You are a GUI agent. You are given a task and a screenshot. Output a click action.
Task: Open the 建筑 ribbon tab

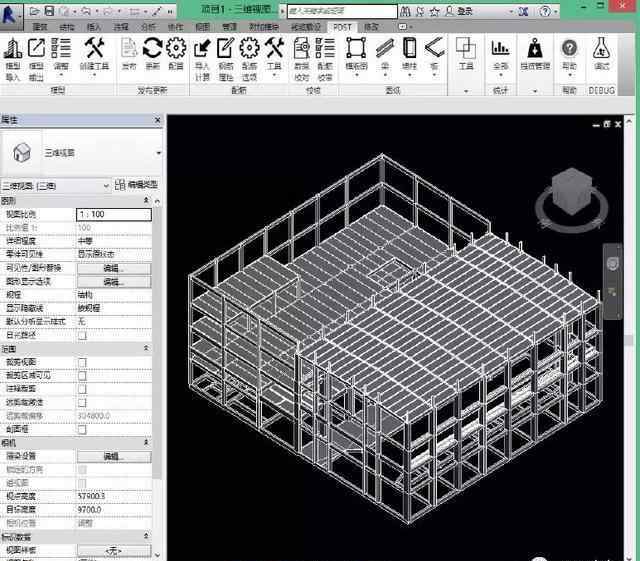click(x=40, y=27)
